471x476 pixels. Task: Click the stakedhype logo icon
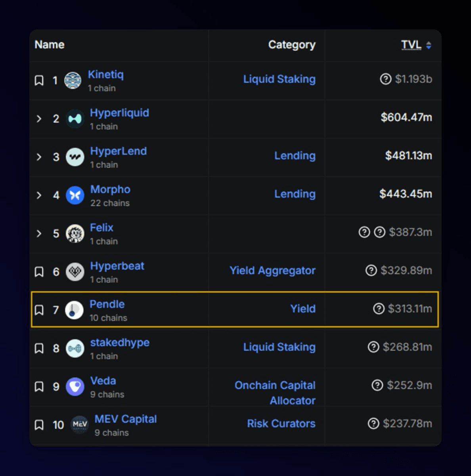click(x=75, y=348)
